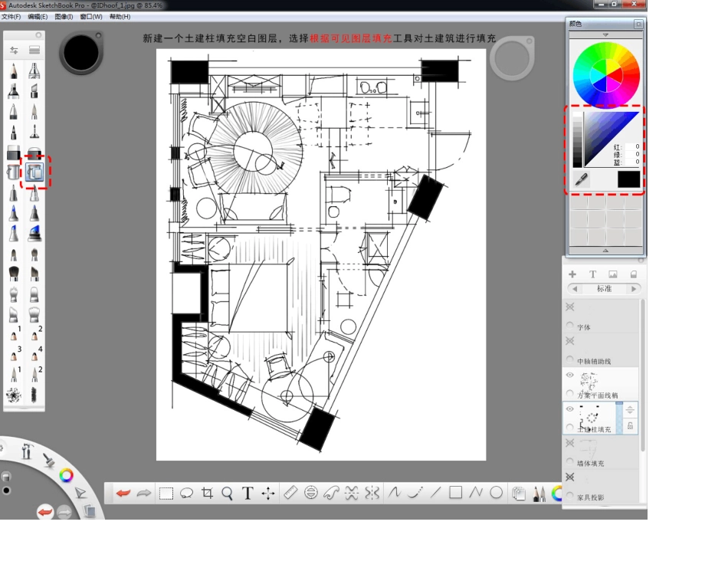Switch blend mode with right arrow
Screen dimensions: 728x584
(634, 289)
